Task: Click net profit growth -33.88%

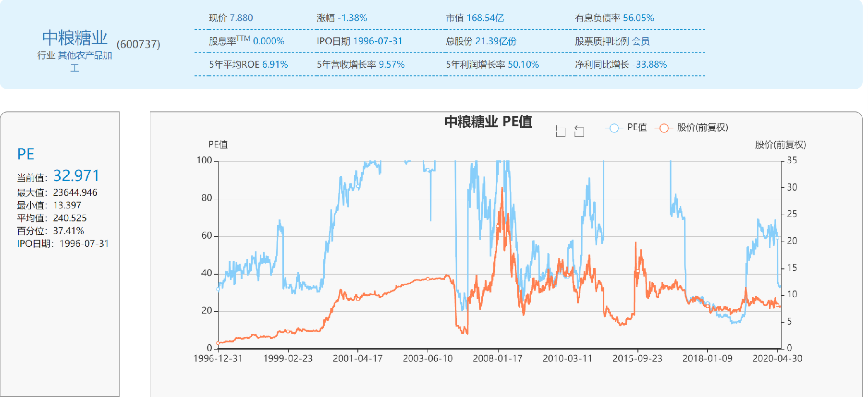Action: pyautogui.click(x=649, y=64)
